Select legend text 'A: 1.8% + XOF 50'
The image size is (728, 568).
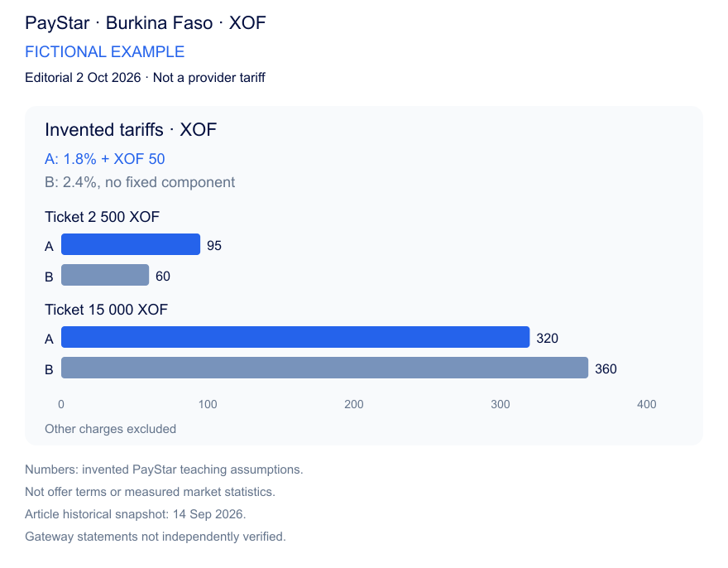104,159
